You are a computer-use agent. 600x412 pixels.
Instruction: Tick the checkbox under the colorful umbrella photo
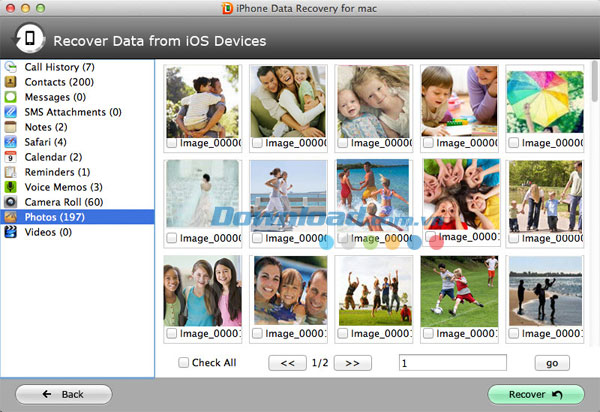pyautogui.click(x=514, y=143)
